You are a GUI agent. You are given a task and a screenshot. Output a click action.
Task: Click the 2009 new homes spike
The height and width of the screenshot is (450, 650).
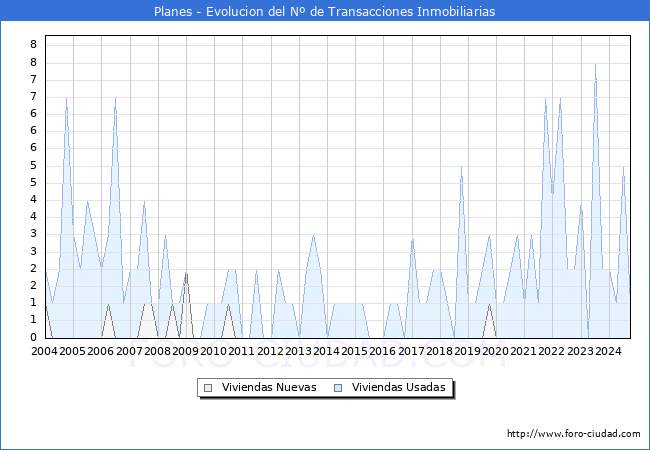point(187,273)
